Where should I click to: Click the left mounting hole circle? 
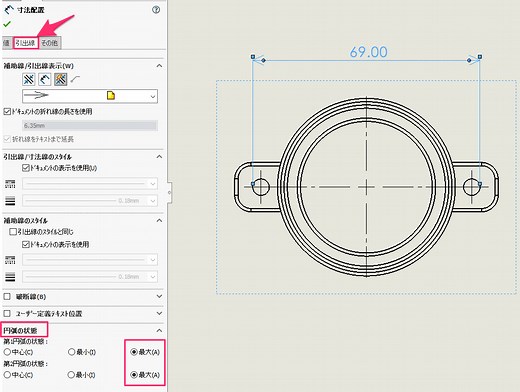[260, 187]
